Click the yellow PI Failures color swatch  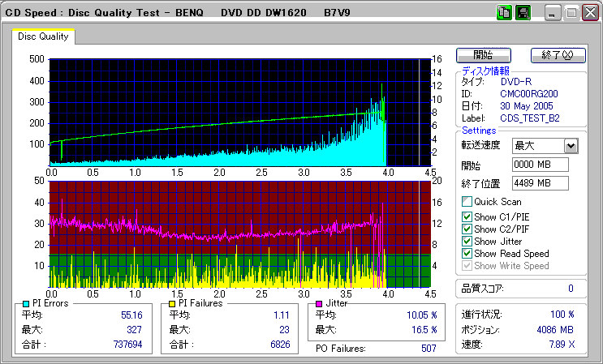point(172,304)
